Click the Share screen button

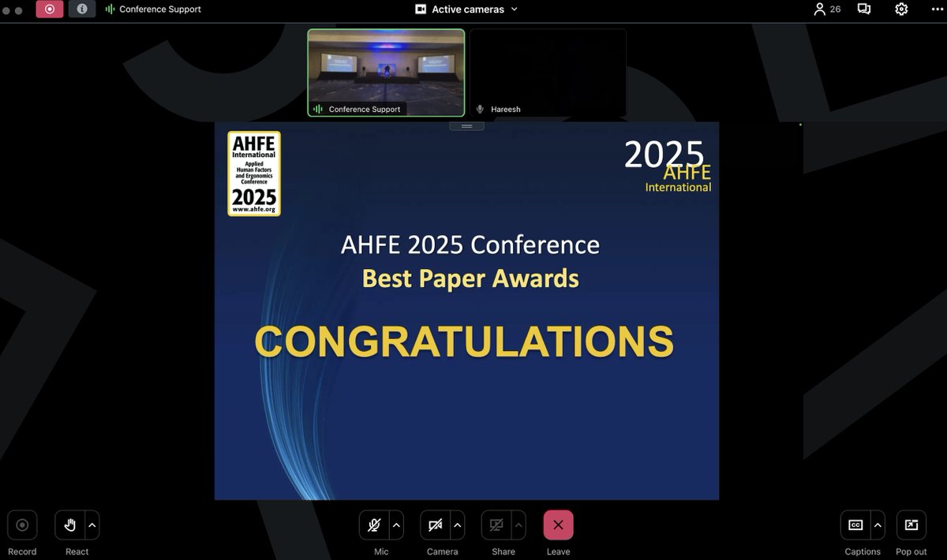496,525
